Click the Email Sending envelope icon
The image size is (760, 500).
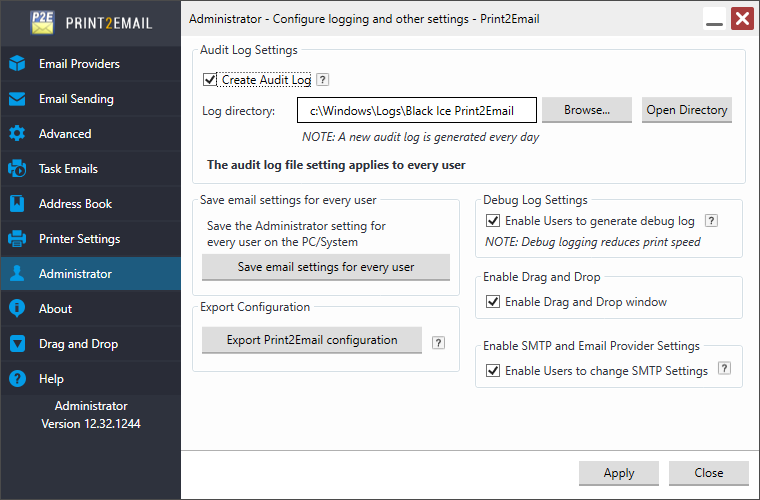coord(17,99)
